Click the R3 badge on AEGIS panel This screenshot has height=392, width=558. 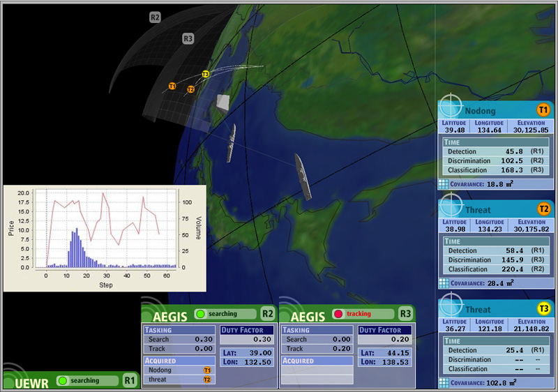tap(405, 314)
